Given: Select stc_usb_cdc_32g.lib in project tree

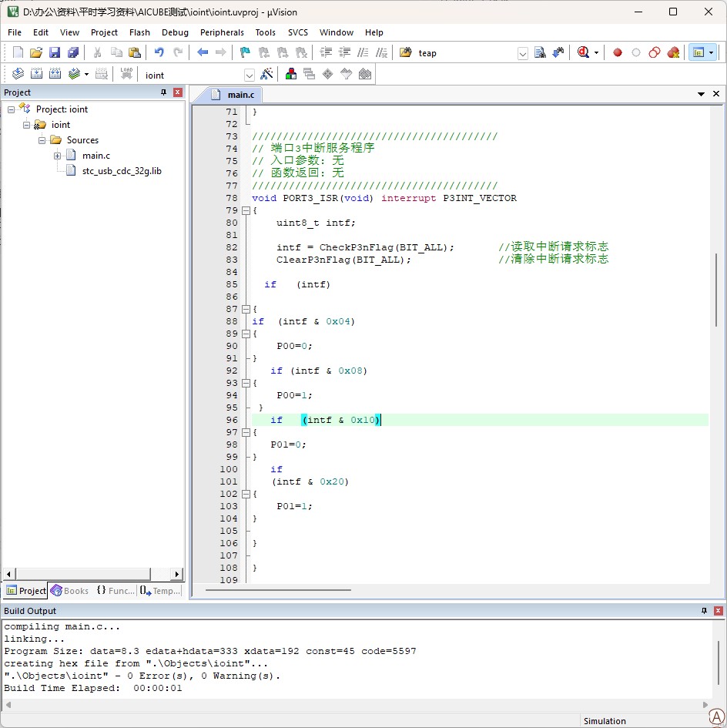Looking at the screenshot, I should [x=122, y=171].
